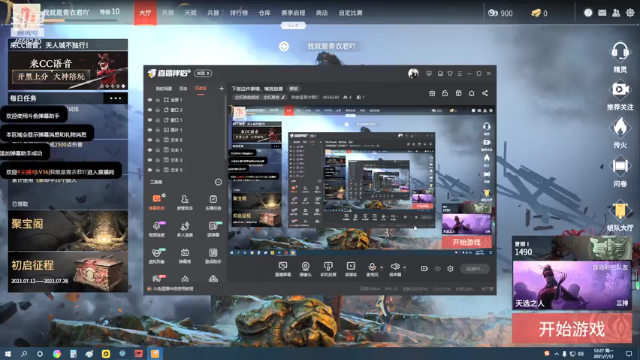Click the 来CC语音 banner carousel dots

(113, 86)
